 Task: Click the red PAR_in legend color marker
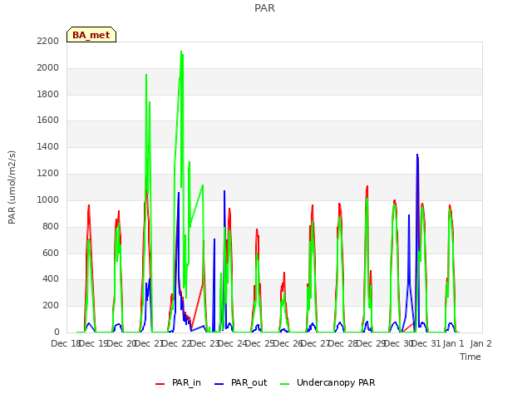click(x=160, y=384)
